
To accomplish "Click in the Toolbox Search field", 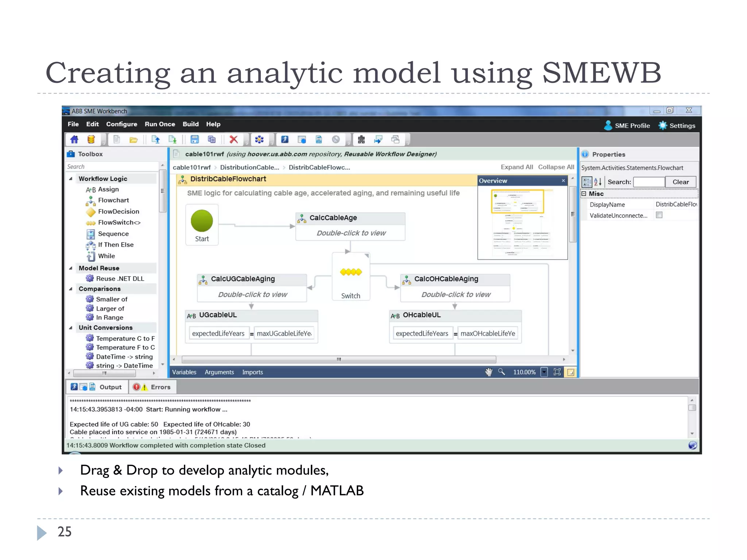I will click(112, 167).
